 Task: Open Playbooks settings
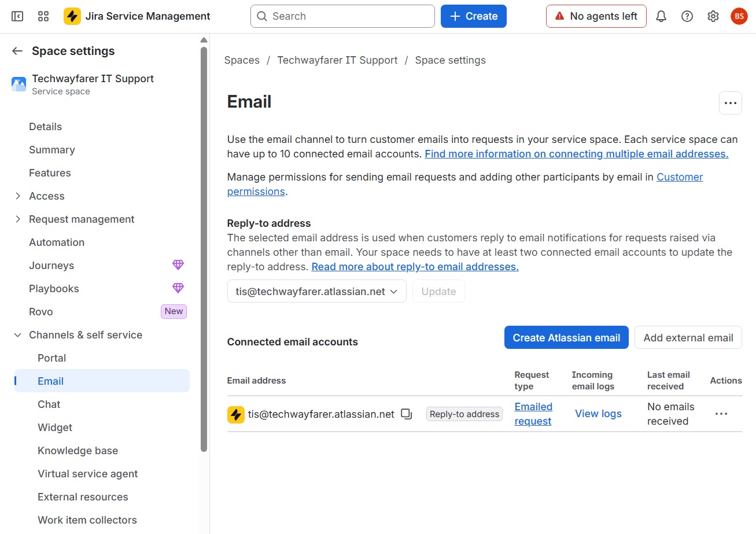tap(54, 289)
